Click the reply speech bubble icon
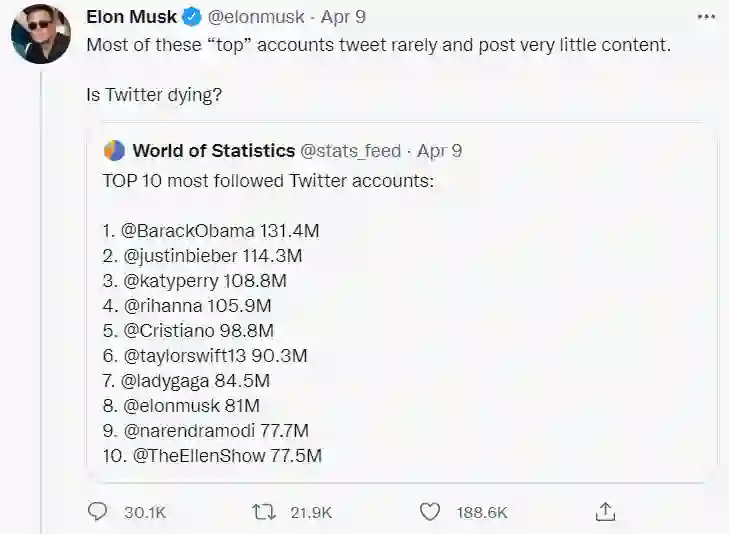729x534 pixels. click(x=97, y=511)
